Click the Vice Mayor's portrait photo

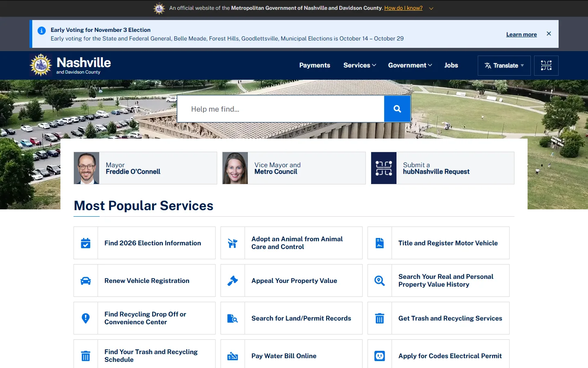[235, 168]
